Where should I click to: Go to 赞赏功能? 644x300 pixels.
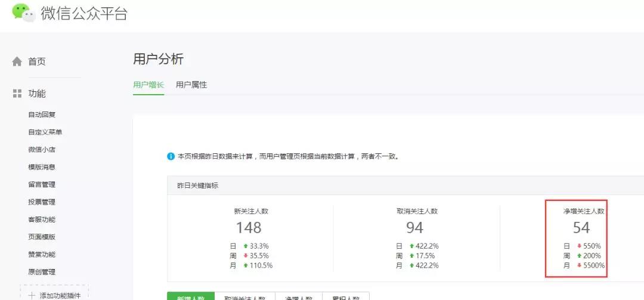tap(42, 255)
